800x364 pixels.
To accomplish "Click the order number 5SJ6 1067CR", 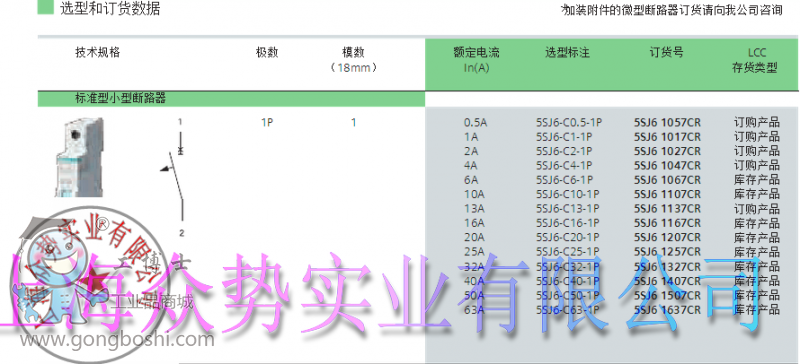I will pos(667,180).
